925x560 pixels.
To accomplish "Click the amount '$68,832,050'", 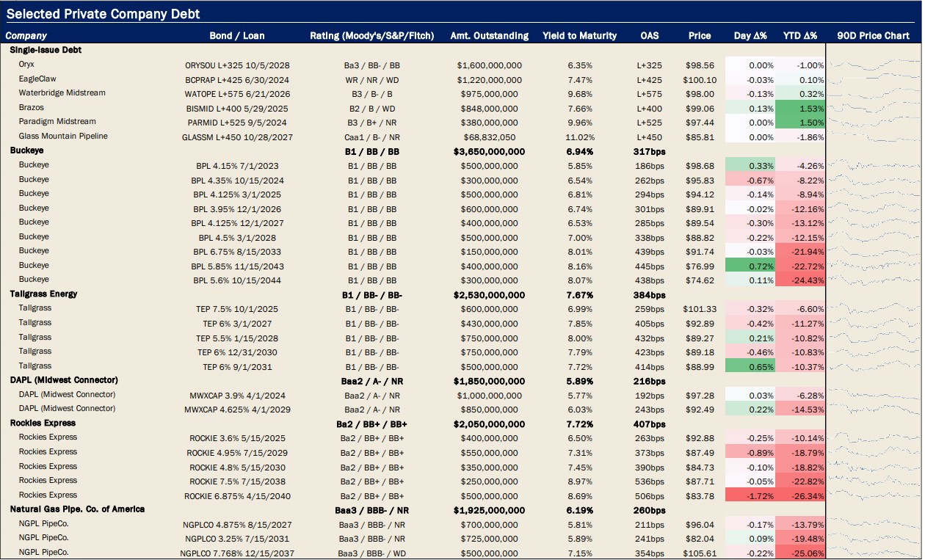I will (489, 137).
